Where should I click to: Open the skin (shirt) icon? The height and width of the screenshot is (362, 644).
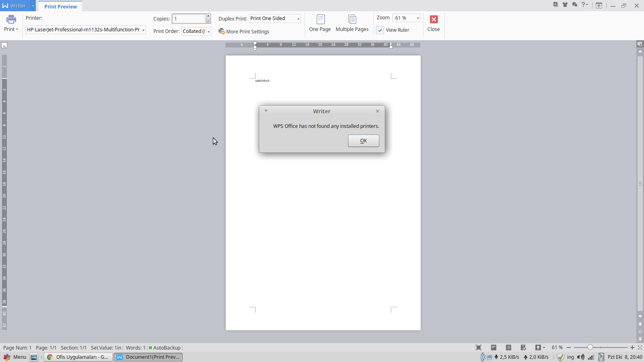565,5
